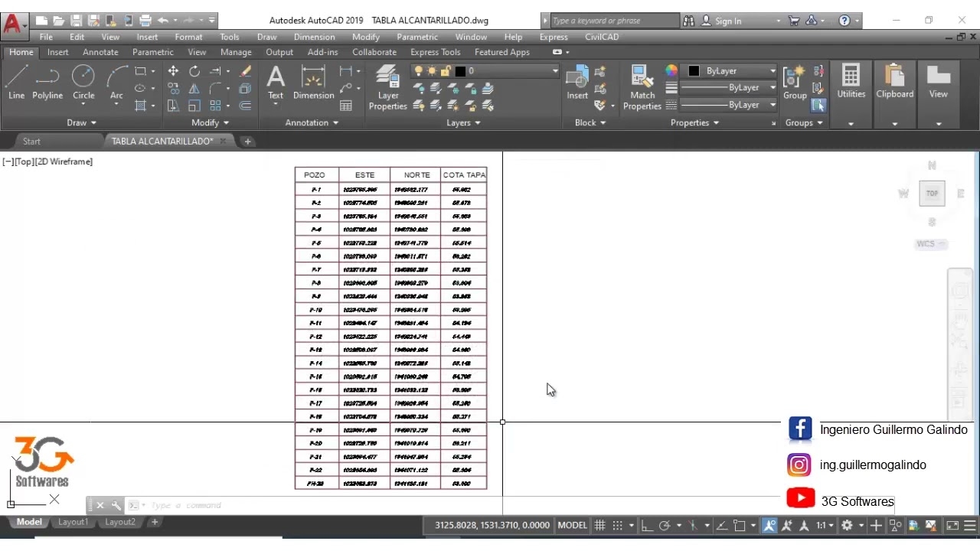
Task: Expand the Modify panel
Action: 210,122
